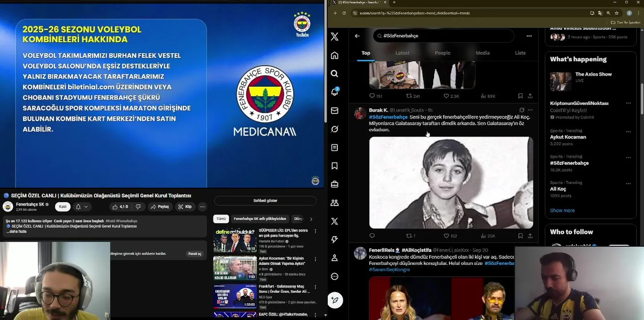The height and width of the screenshot is (320, 644).
Task: Click the compose Post feather button
Action: click(x=335, y=300)
